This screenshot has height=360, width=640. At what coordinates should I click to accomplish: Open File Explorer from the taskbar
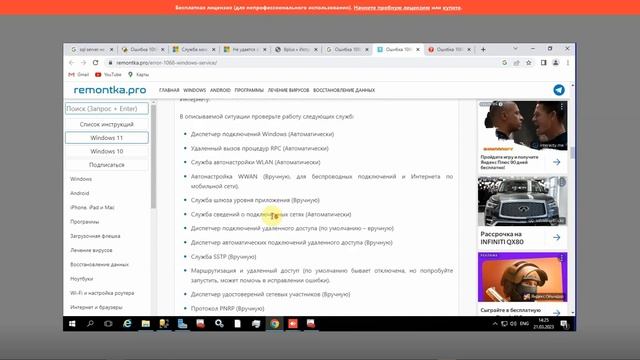[146, 324]
